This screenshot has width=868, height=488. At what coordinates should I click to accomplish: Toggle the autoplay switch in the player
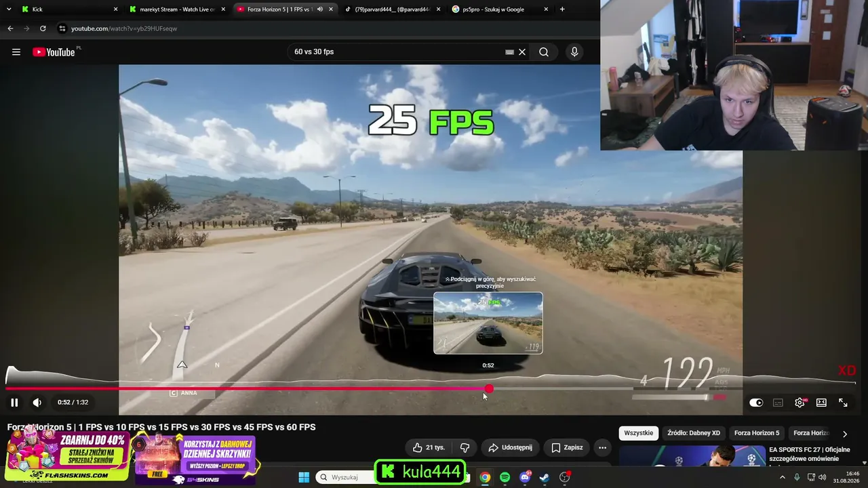coord(756,403)
